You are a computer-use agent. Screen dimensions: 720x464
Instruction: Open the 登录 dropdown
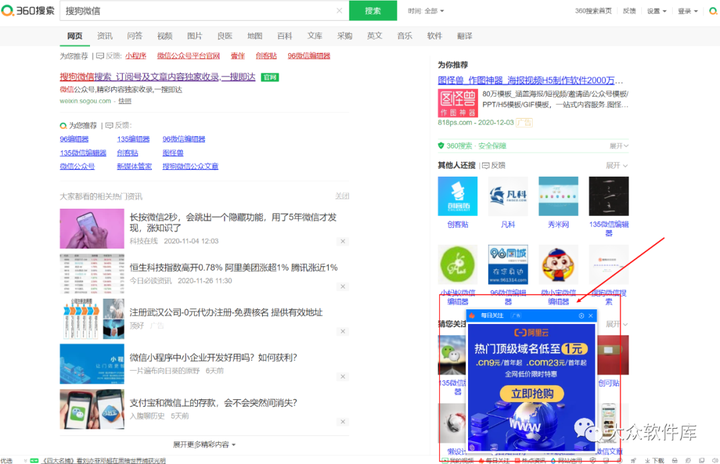tap(687, 11)
